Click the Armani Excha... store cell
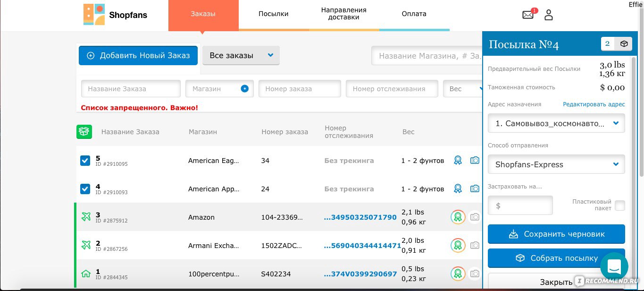This screenshot has height=291, width=644. [x=214, y=245]
